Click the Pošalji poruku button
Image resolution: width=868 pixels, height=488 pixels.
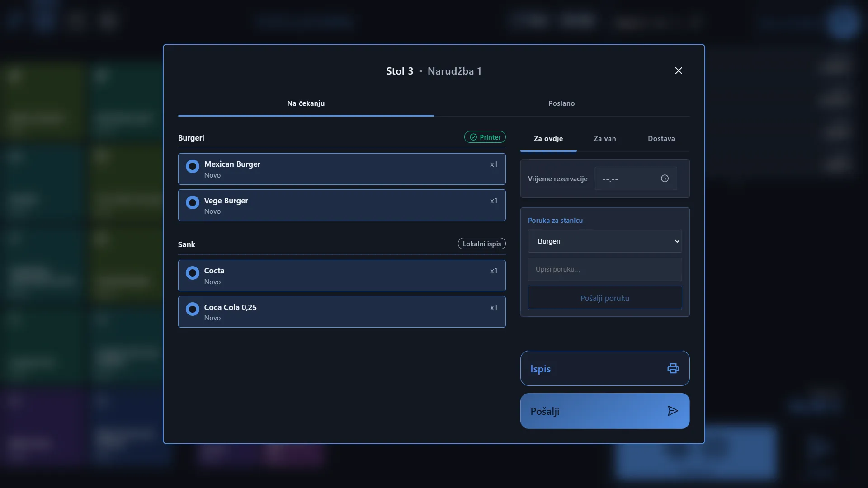pyautogui.click(x=605, y=298)
